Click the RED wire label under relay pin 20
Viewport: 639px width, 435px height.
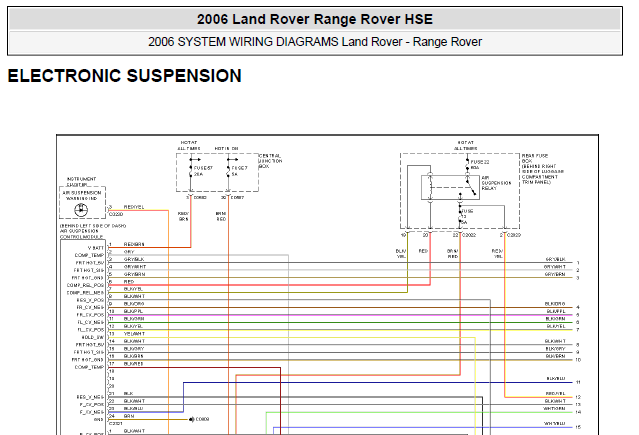coord(423,251)
